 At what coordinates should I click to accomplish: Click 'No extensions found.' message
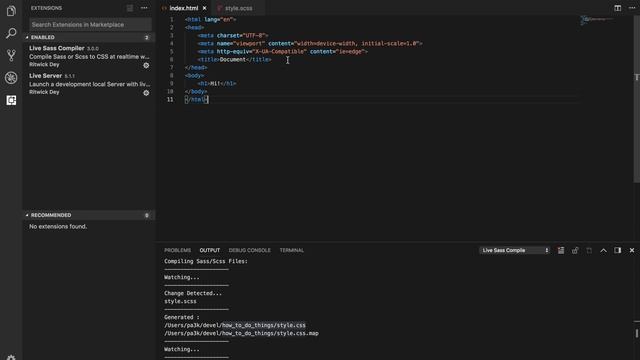coord(58,227)
